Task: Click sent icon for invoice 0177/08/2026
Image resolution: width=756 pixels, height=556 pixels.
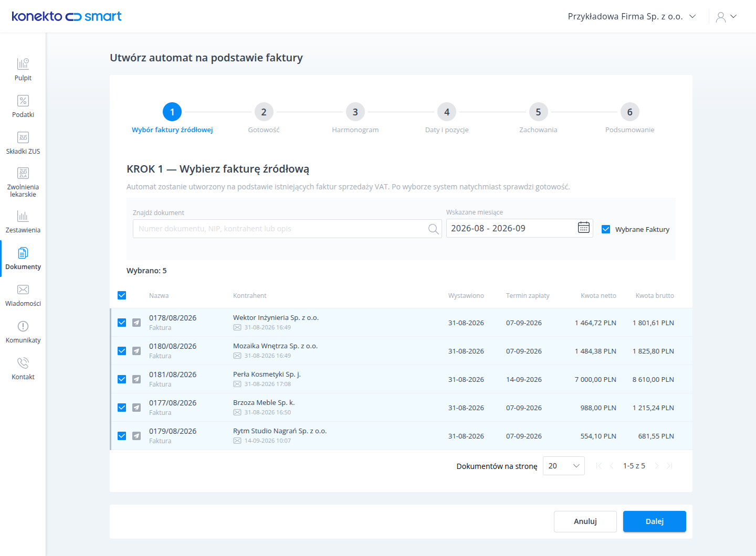Action: [136, 408]
